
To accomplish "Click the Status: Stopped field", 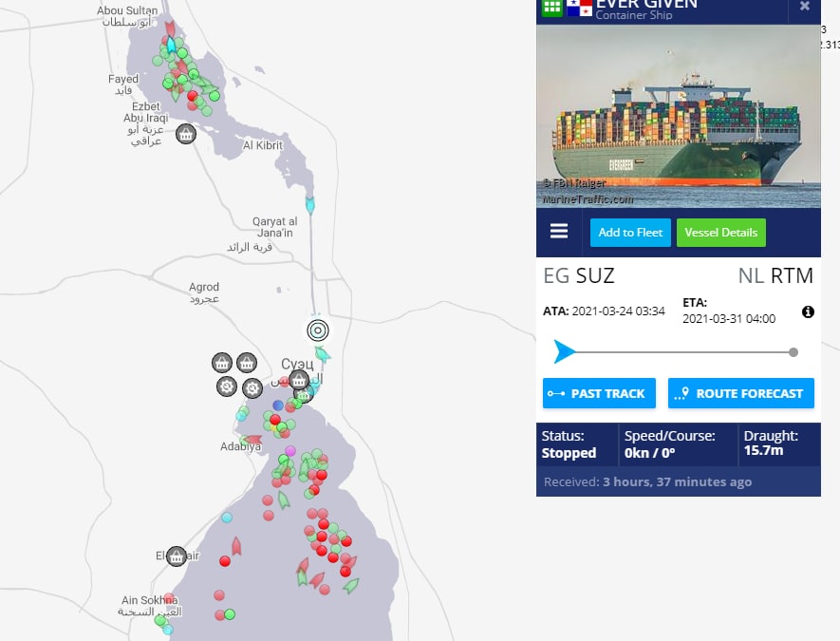I will (569, 444).
